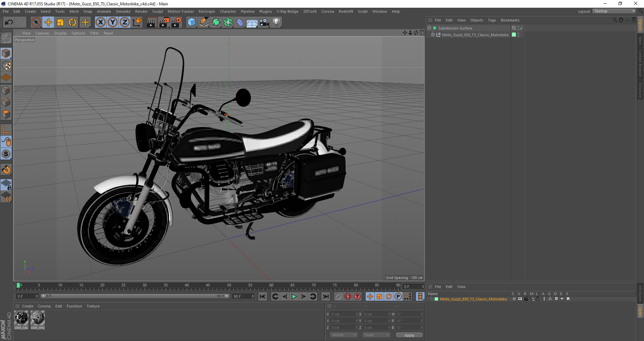Toggle Moto_Guzzi layer render clapper icon
The image size is (644, 341).
[526, 299]
